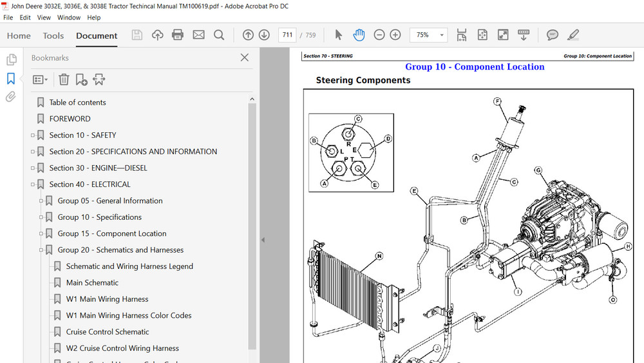Open the Edit menu
The image size is (644, 363).
25,17
